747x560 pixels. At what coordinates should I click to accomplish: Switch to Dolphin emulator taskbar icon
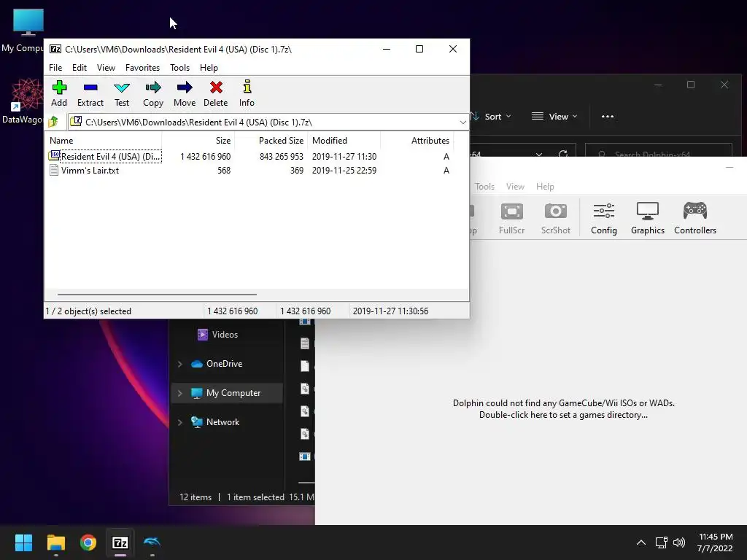[152, 542]
